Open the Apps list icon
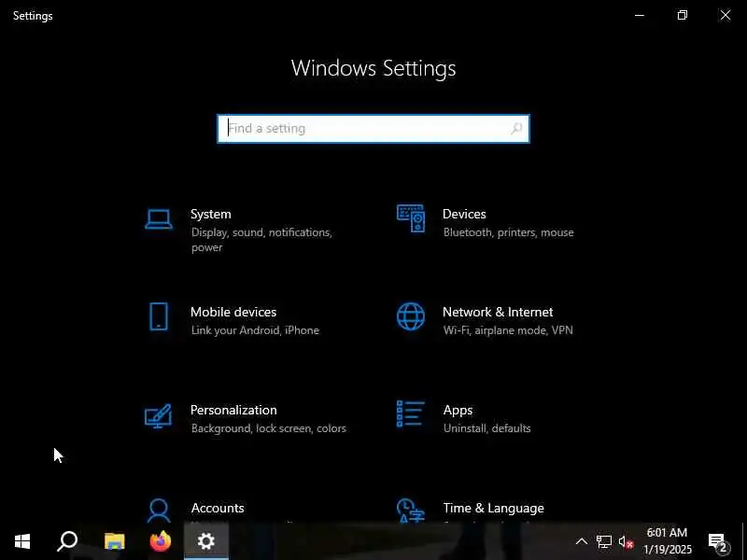Image resolution: width=747 pixels, height=560 pixels. click(410, 414)
